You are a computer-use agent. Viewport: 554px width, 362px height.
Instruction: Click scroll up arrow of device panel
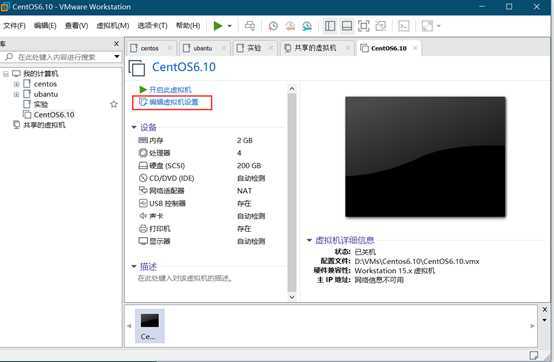tap(292, 88)
